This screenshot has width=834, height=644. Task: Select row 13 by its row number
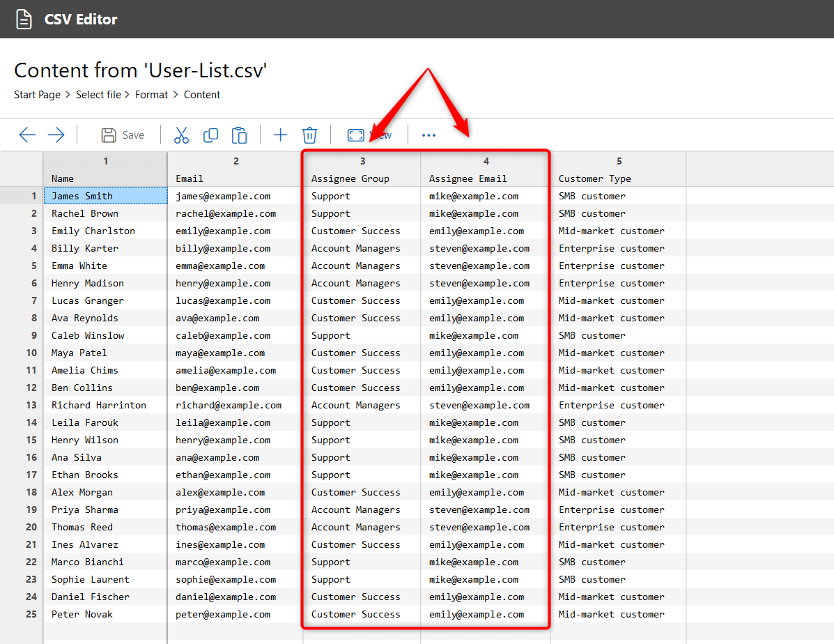click(x=32, y=405)
